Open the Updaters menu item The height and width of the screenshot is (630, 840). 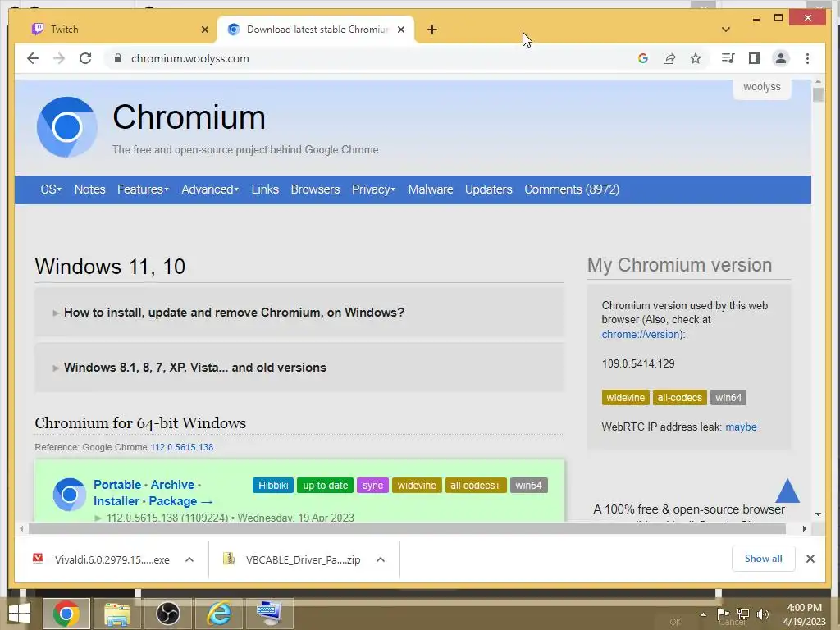(489, 189)
